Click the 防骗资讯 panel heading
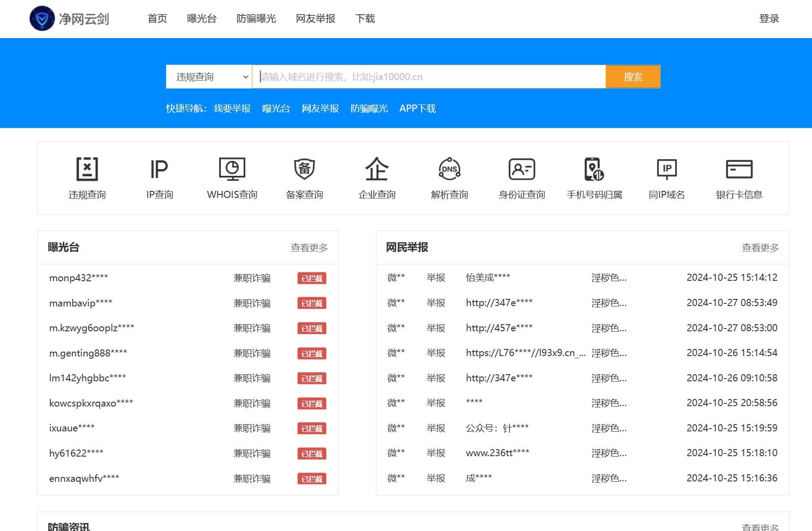The width and height of the screenshot is (812, 531). [x=69, y=527]
